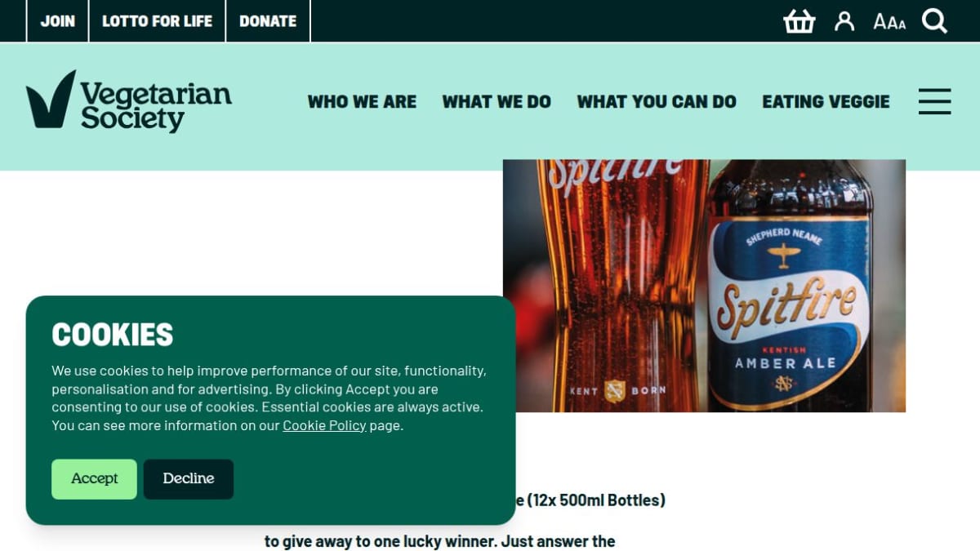Click the COOKIES banner heading
980x551 pixels.
[113, 335]
